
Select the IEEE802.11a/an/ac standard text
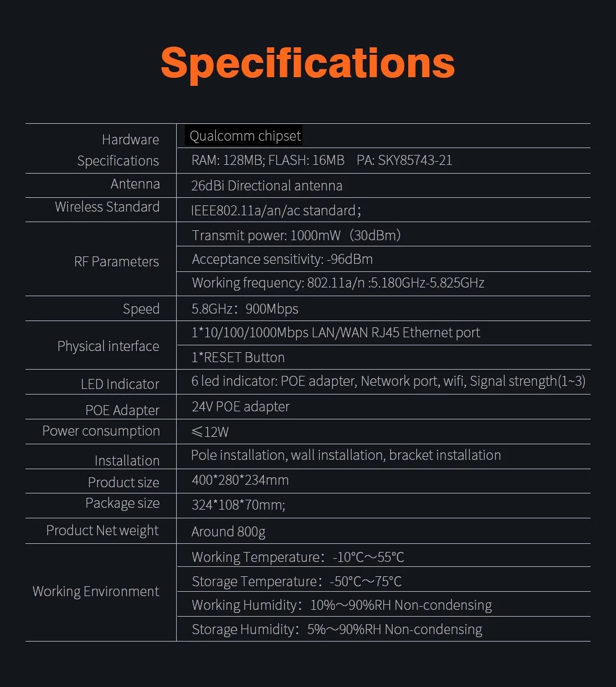pos(276,210)
